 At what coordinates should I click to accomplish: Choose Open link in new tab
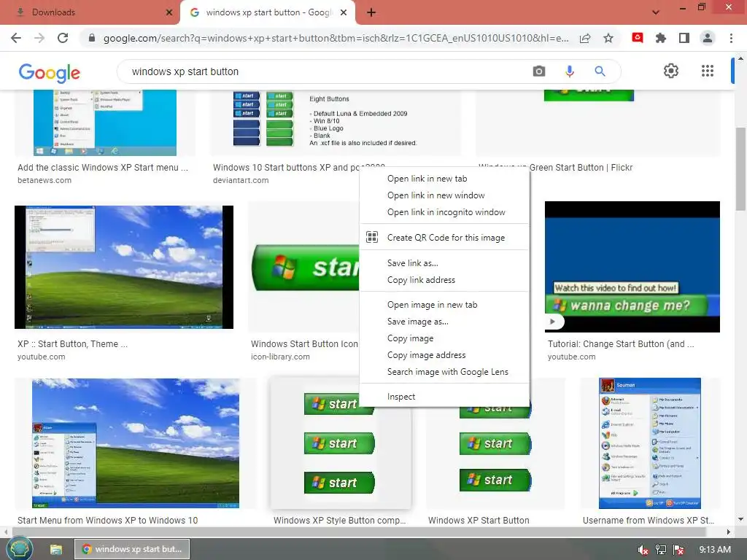pyautogui.click(x=444, y=179)
